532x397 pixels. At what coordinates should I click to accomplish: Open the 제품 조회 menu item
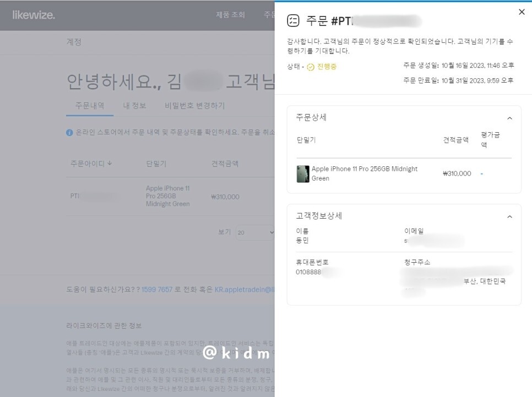[230, 14]
